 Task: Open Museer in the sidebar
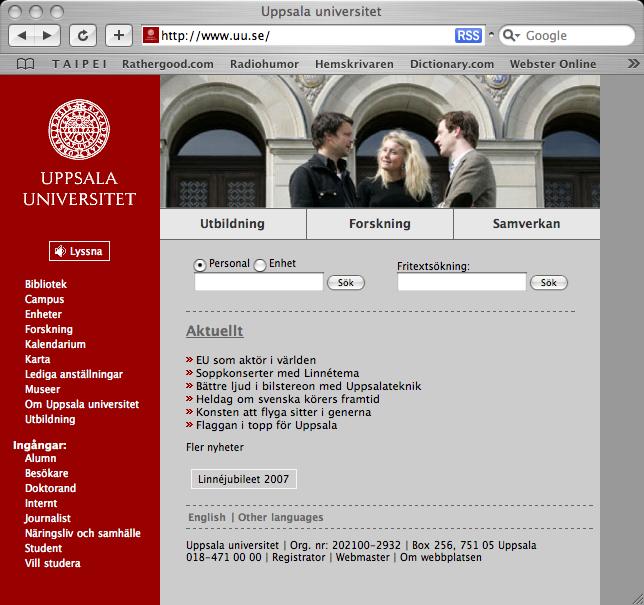[x=42, y=389]
